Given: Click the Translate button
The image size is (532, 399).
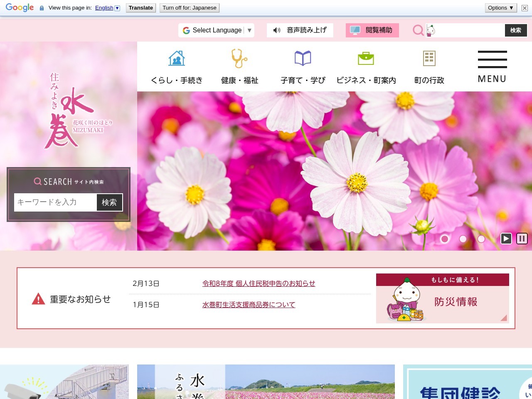Looking at the screenshot, I should click(141, 8).
